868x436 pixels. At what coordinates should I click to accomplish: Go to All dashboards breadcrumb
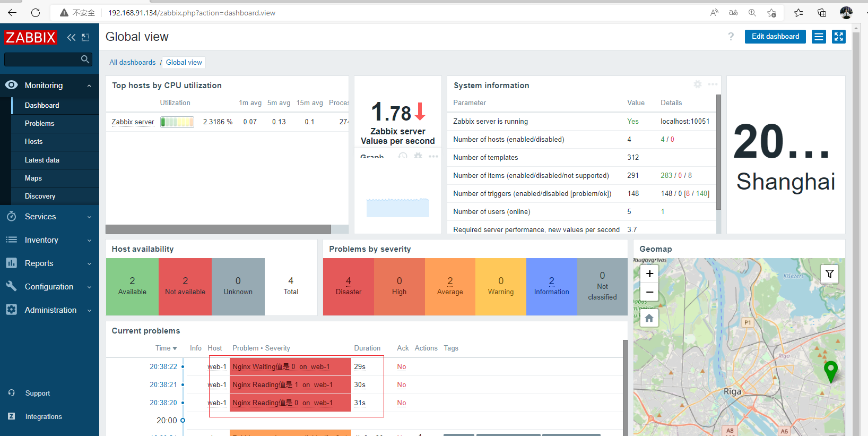coord(133,62)
